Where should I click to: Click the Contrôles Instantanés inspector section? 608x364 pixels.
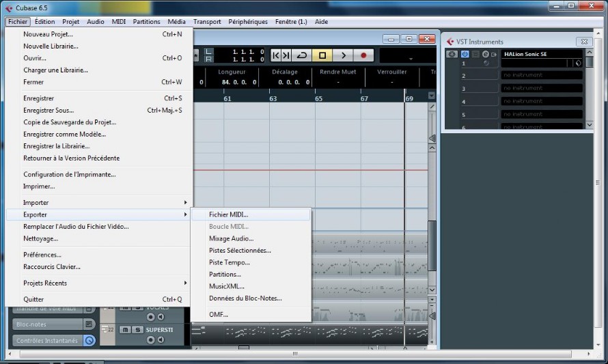(47, 340)
